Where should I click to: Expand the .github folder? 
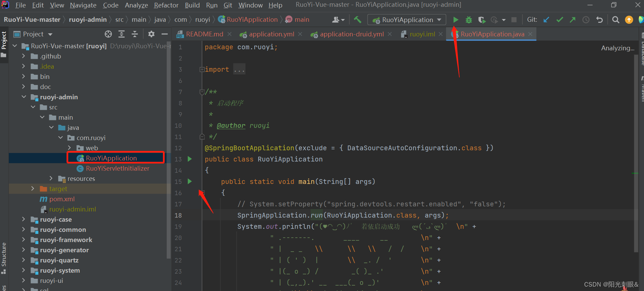[x=23, y=56]
